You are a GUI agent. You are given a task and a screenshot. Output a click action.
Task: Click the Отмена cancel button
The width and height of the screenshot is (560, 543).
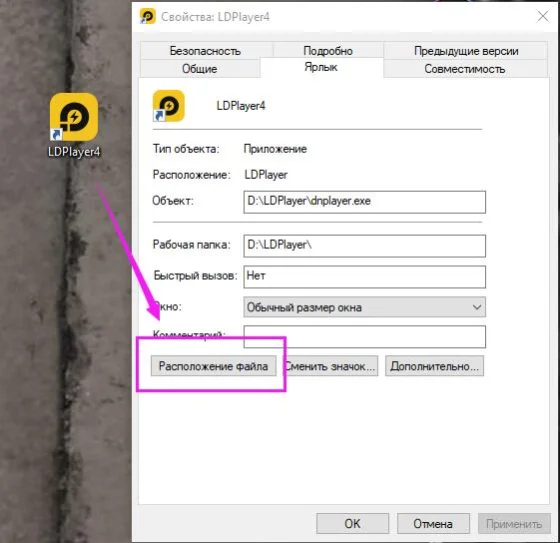pos(433,524)
